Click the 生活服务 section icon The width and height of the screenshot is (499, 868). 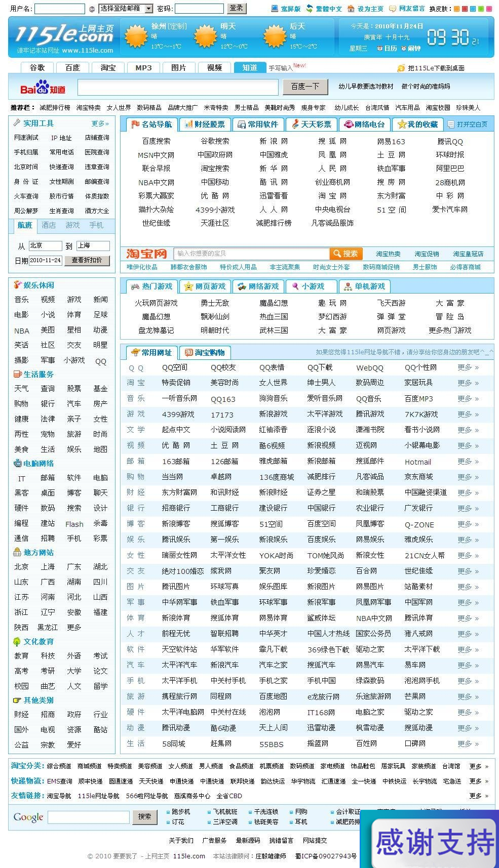point(17,374)
